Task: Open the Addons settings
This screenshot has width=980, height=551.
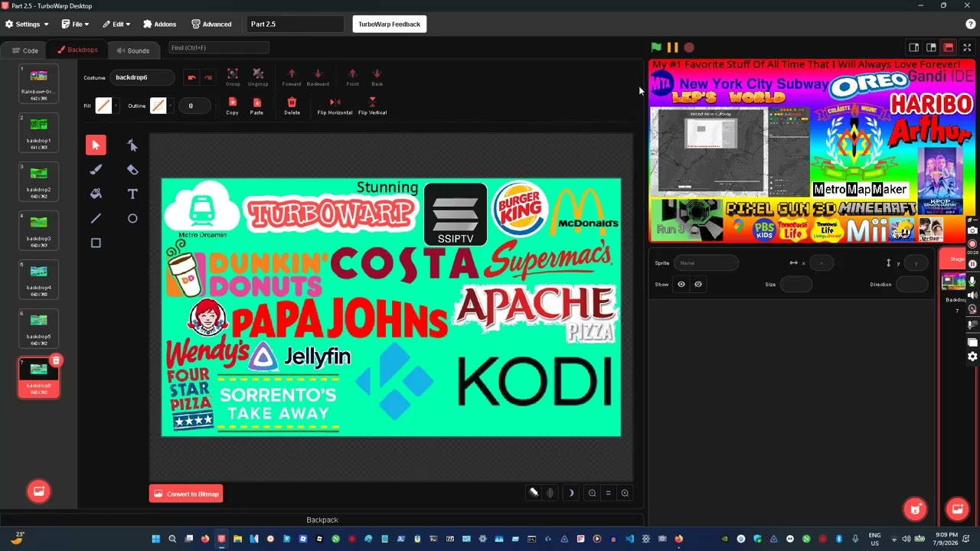Action: point(159,24)
